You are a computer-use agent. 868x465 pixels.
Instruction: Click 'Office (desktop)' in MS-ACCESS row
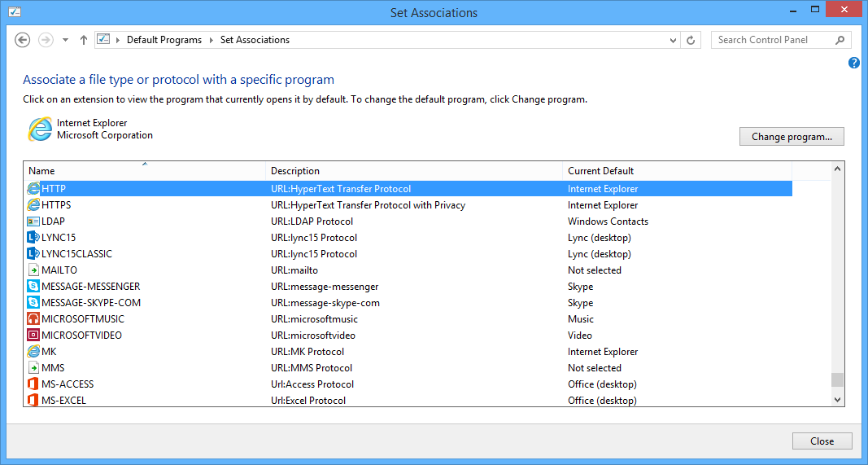point(602,384)
